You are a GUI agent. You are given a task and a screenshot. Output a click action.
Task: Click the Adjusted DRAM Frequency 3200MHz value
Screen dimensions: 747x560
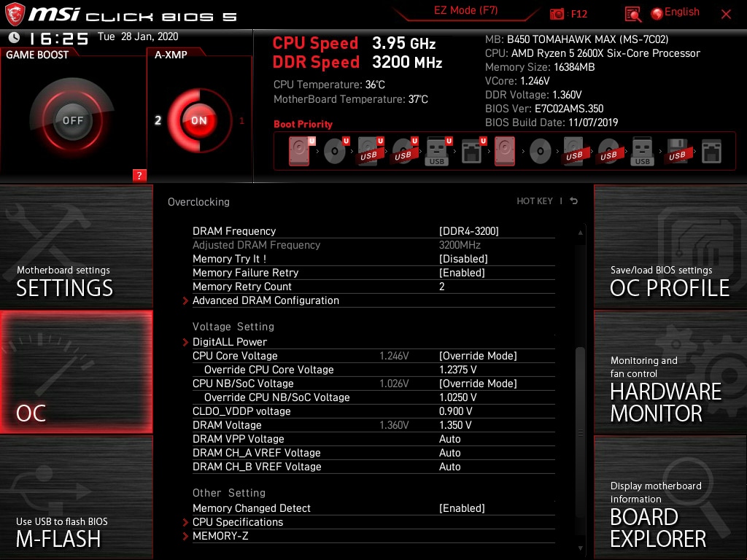tap(460, 245)
